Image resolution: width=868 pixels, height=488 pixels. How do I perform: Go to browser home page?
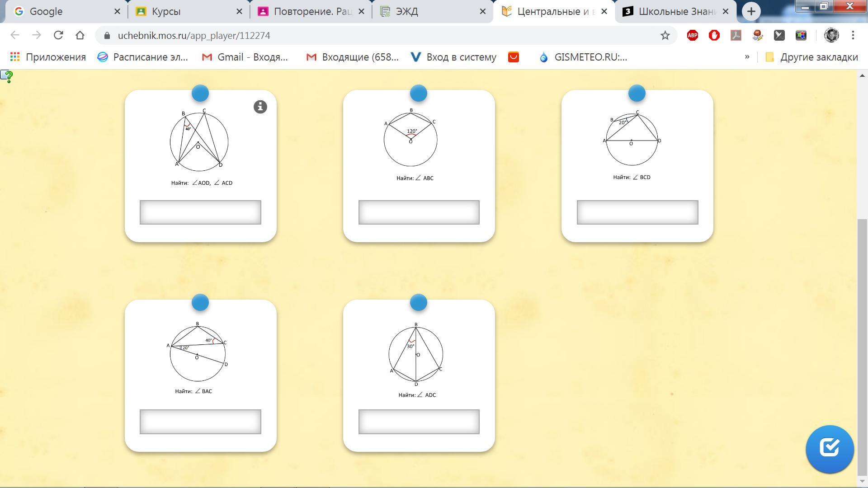coord(80,35)
